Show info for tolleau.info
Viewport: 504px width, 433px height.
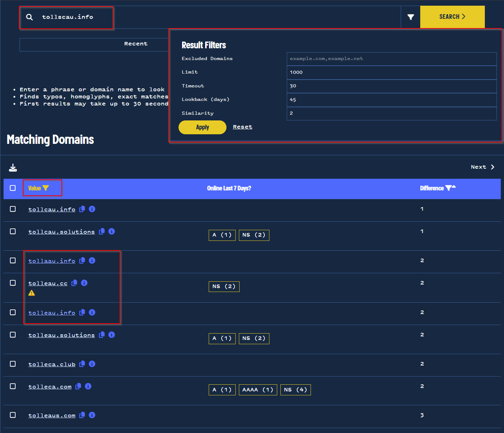[92, 312]
